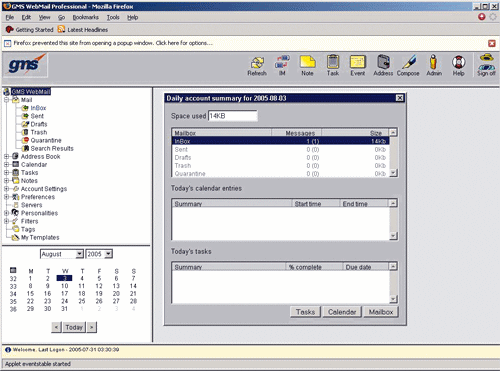Open the View menu

click(44, 17)
